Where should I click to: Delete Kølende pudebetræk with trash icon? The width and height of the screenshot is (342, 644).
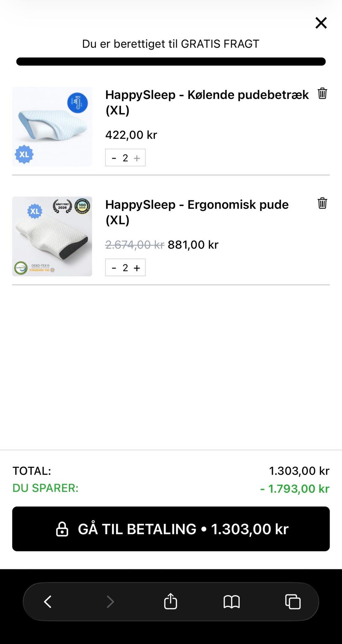[x=322, y=93]
